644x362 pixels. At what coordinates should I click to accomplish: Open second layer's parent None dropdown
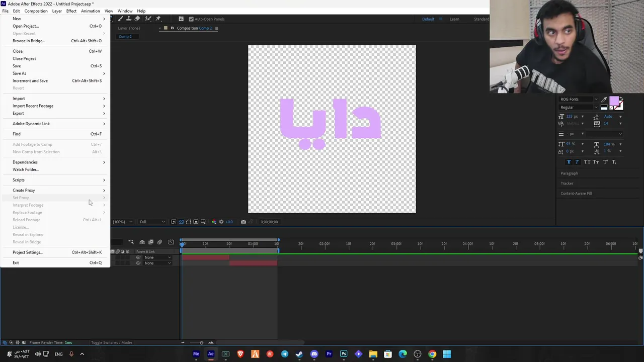pyautogui.click(x=157, y=263)
